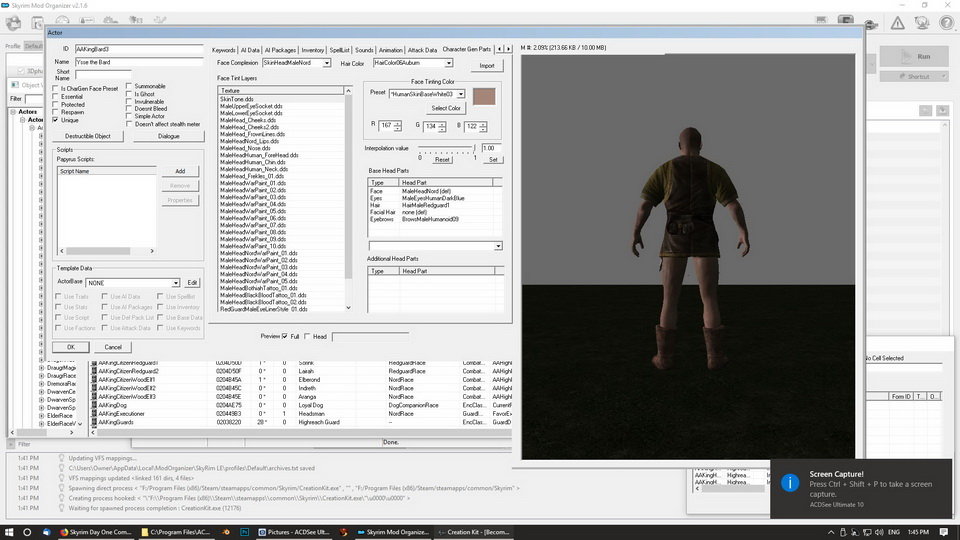
Task: Click the AAKingExecutioner row's actor icon
Action: 94,413
